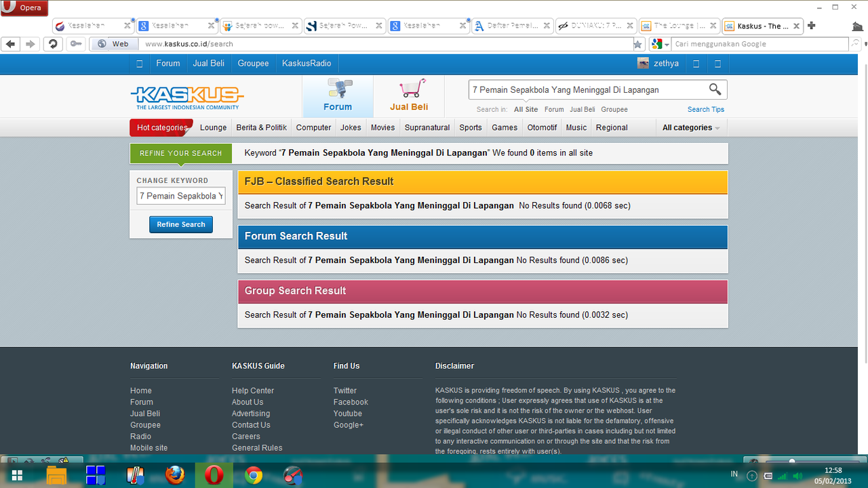
Task: Launch Firefox from the taskbar
Action: click(175, 475)
